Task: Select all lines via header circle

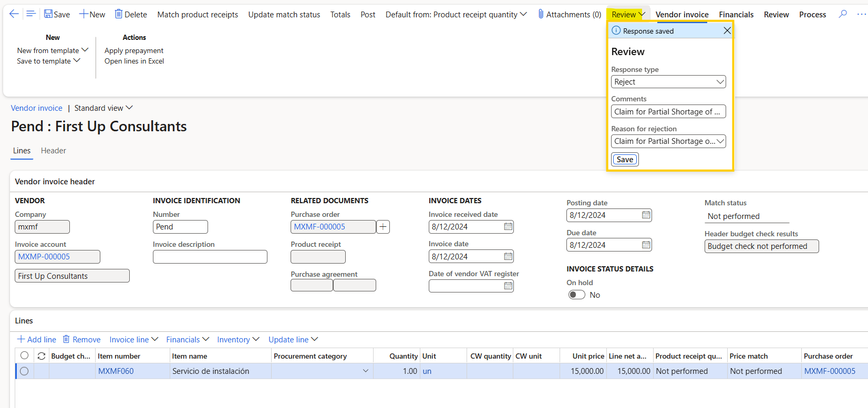Action: click(x=24, y=356)
